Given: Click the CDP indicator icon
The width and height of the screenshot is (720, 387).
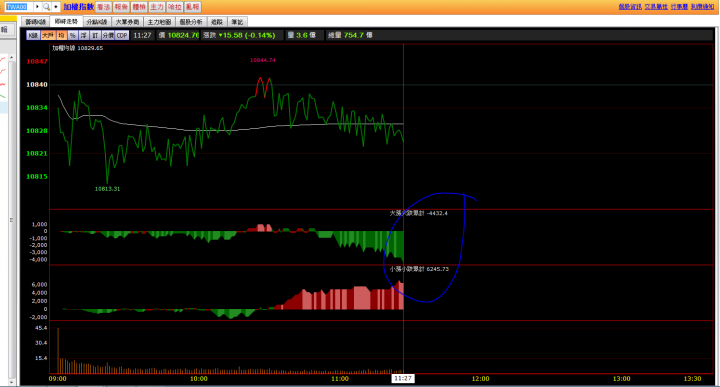Looking at the screenshot, I should [x=122, y=35].
